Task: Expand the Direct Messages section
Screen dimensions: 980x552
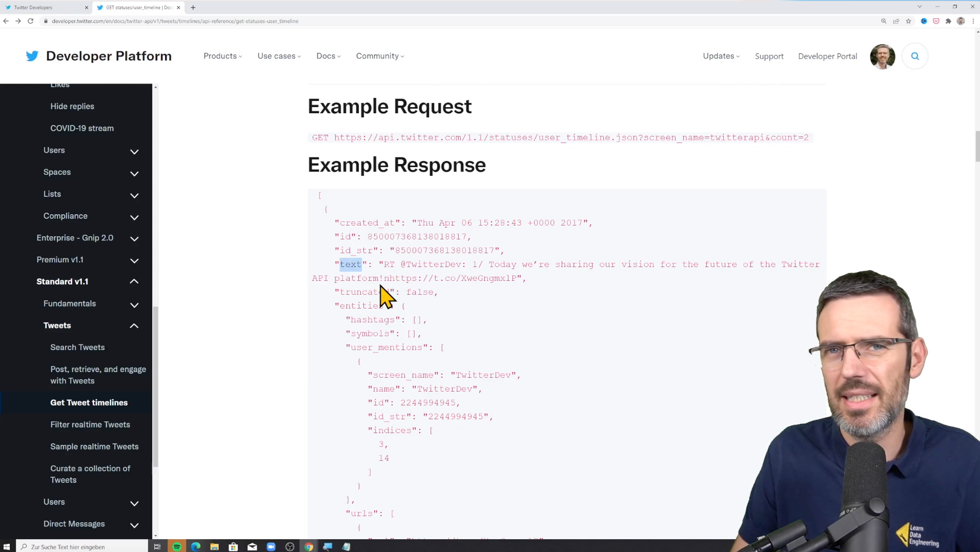Action: [134, 525]
